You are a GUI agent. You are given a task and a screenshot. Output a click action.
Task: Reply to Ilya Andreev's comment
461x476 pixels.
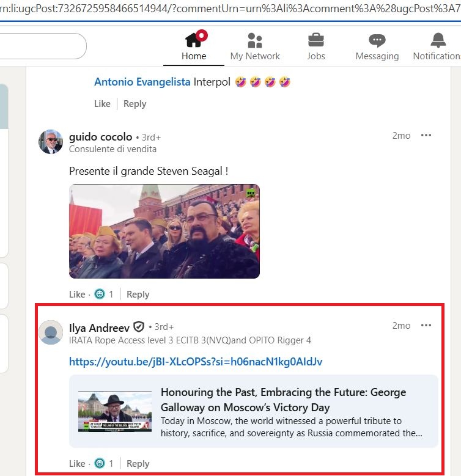point(138,464)
